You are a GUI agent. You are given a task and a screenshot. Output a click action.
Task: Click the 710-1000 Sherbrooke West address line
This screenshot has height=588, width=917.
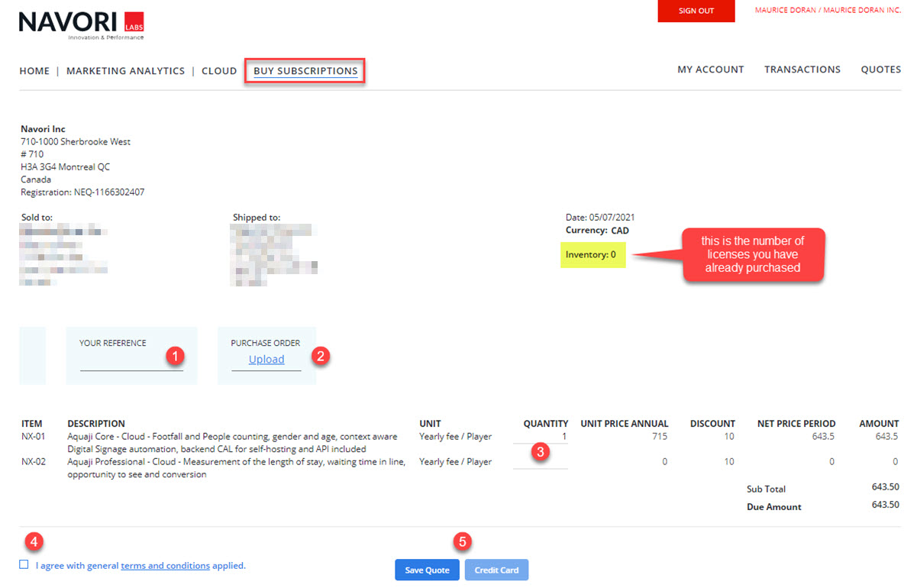pyautogui.click(x=76, y=142)
